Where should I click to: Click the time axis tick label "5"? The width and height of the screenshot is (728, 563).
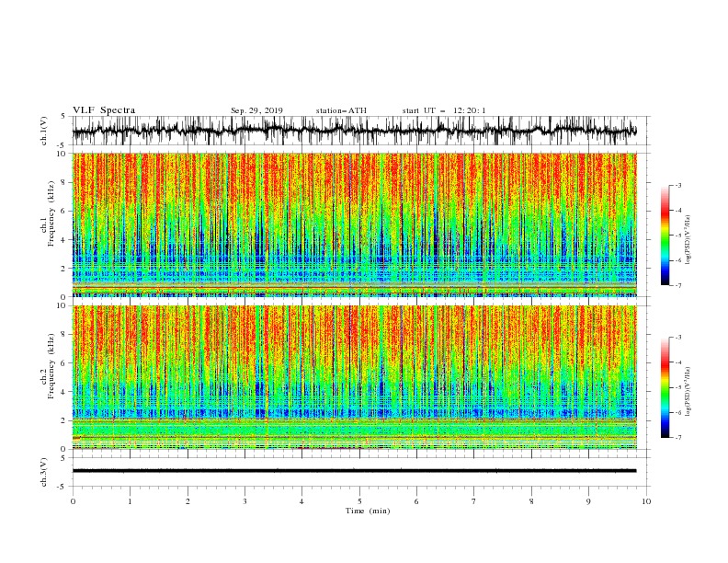pyautogui.click(x=359, y=501)
